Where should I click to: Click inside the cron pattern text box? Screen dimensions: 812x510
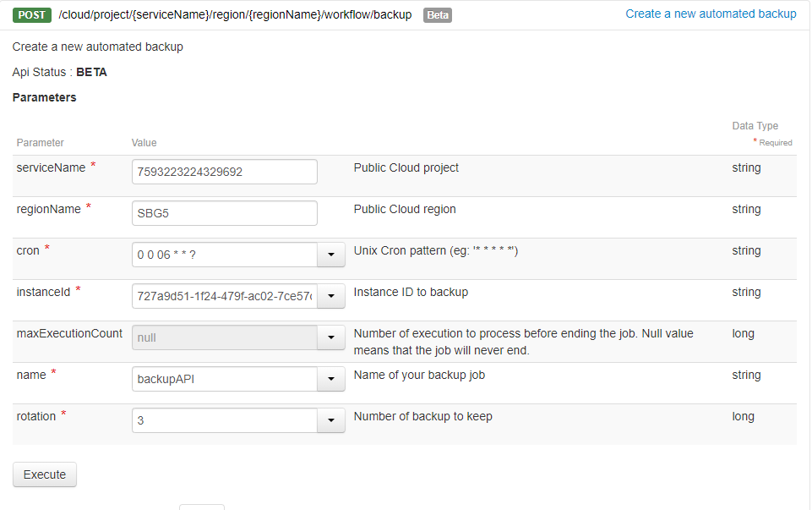(224, 255)
